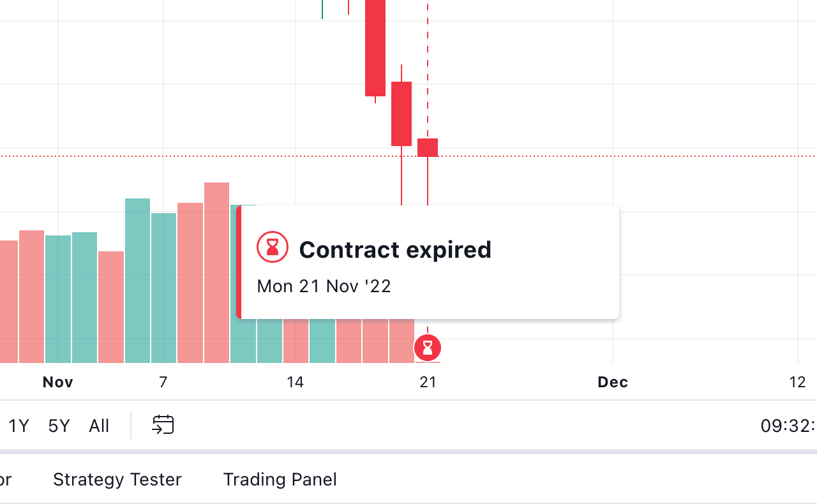Viewport: 817px width, 504px height.
Task: Click the Contract expired tooltip title
Action: pos(395,249)
